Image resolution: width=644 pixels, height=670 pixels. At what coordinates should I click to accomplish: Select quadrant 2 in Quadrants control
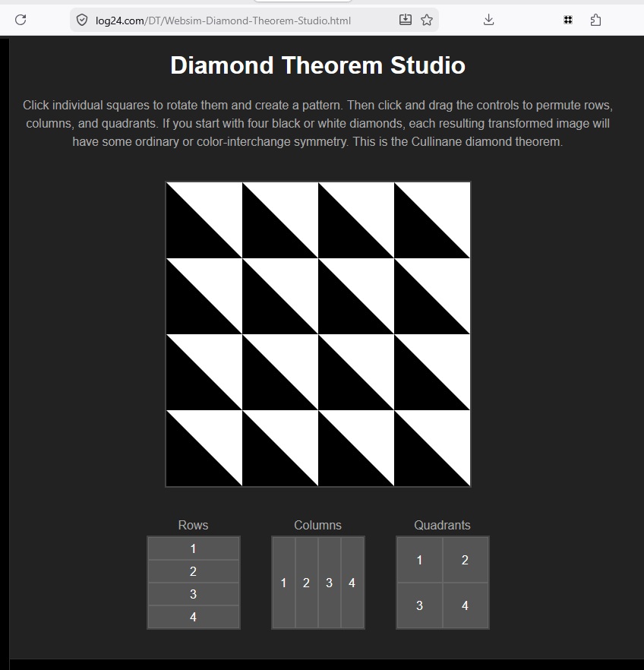click(465, 560)
